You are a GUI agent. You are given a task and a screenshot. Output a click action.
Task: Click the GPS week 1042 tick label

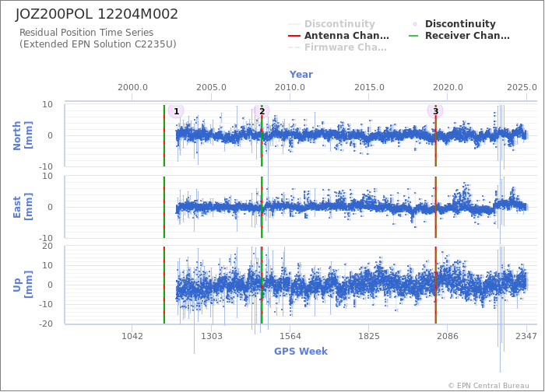[x=132, y=337]
